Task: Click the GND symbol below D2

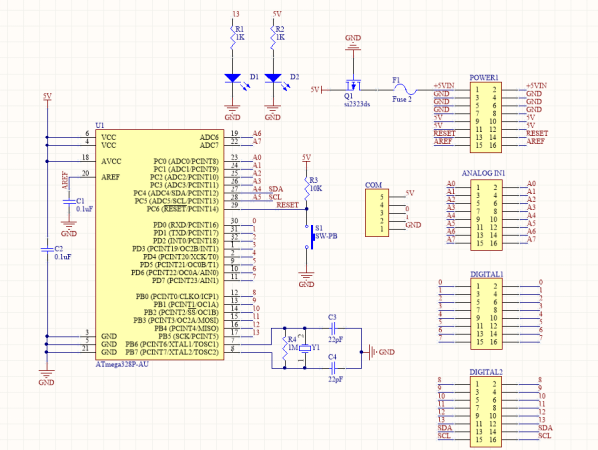Action: [273, 113]
